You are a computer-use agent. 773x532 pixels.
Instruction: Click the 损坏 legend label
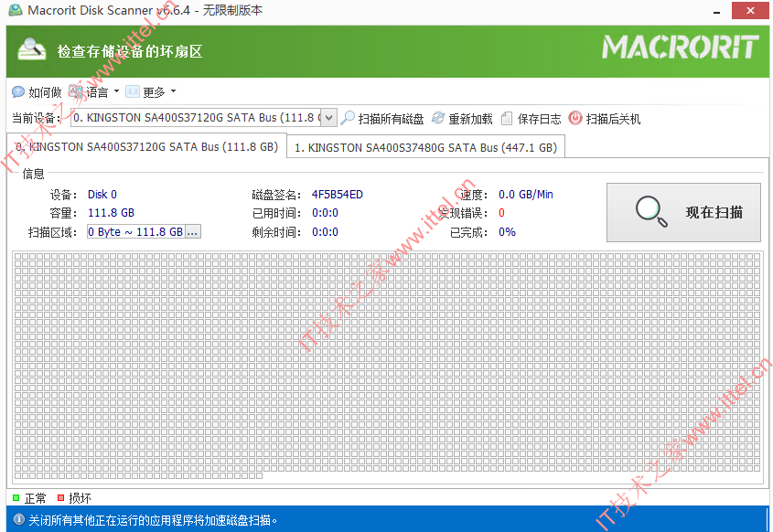(x=80, y=498)
